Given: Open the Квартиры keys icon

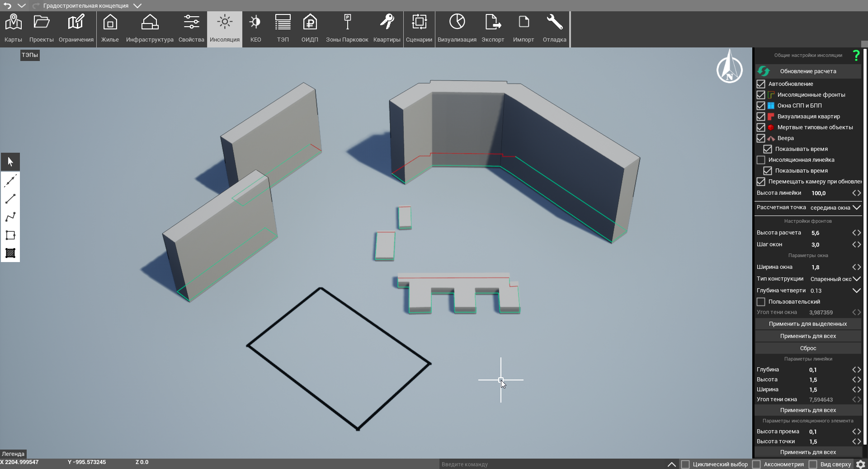Looking at the screenshot, I should click(x=387, y=28).
